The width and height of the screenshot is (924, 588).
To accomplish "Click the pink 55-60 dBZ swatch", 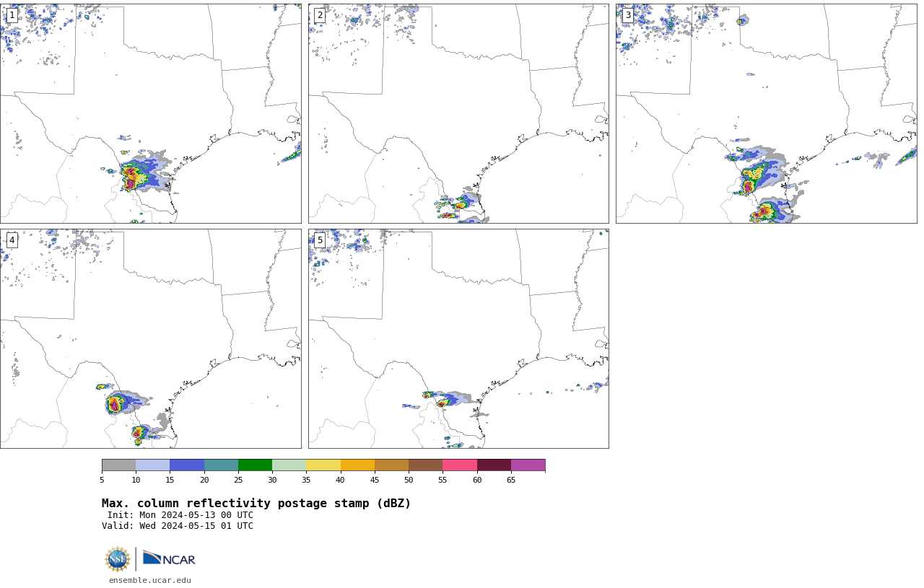I will (x=460, y=465).
